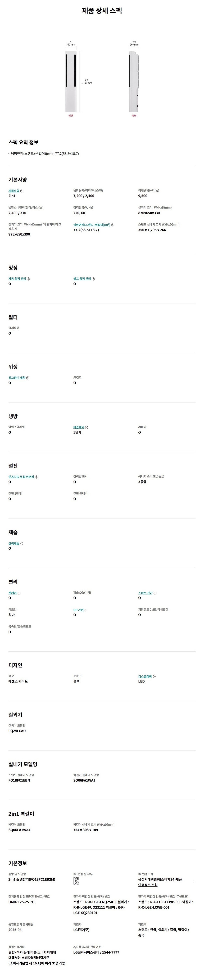Show info for 인공지능 듀얼 인버터 icon
This screenshot has width=204, height=980.
tap(36, 477)
